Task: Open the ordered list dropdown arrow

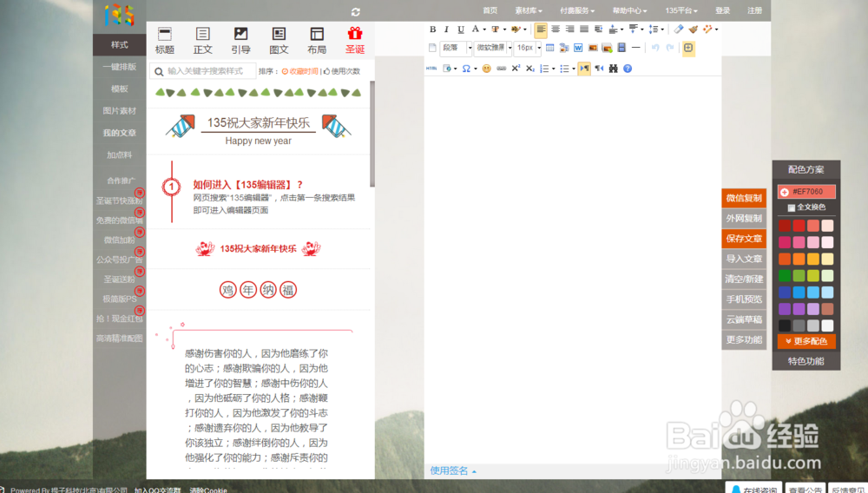Action: [x=554, y=69]
